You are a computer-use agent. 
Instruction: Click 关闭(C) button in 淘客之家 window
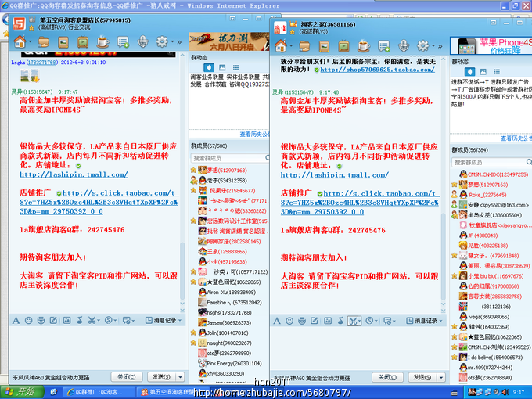[x=387, y=377]
